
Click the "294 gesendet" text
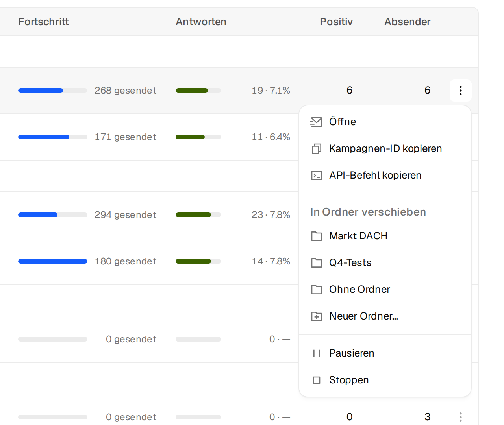tap(126, 215)
